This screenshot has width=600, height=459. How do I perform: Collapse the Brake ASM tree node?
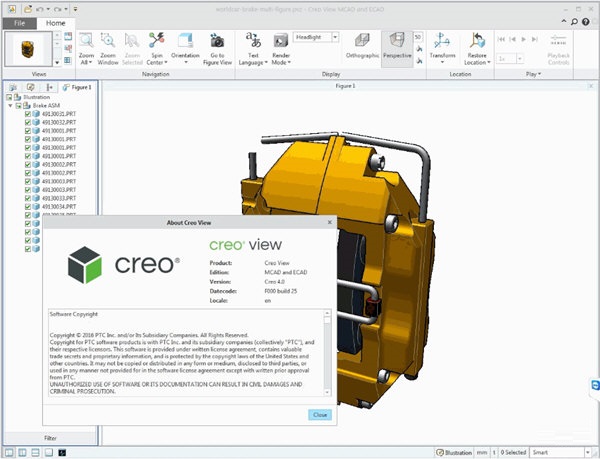(x=11, y=105)
